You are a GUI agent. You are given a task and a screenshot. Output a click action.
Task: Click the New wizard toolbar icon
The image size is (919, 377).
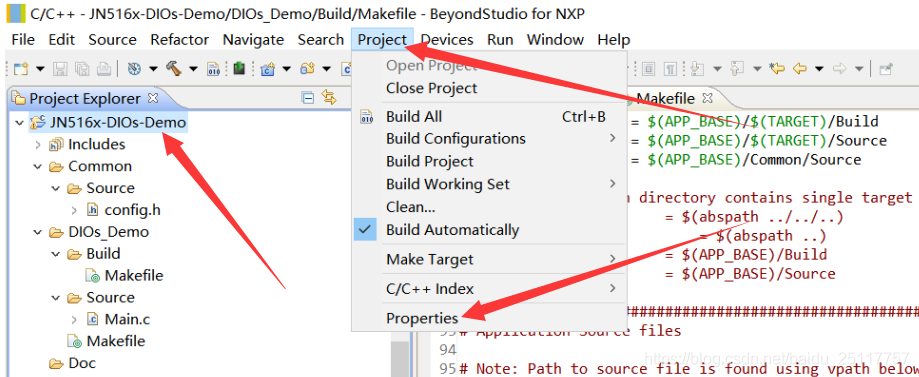[21, 69]
